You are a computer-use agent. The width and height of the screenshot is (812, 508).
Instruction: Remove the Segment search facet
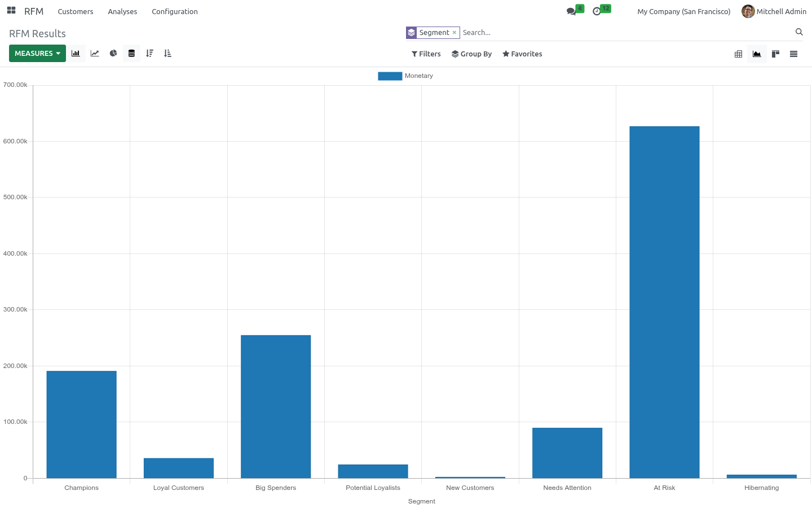[x=454, y=33]
